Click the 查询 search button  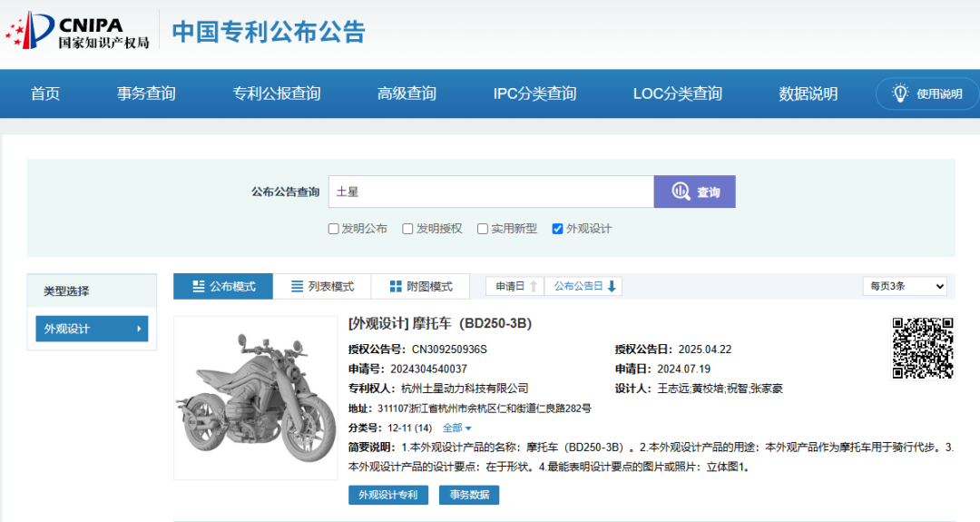694,192
